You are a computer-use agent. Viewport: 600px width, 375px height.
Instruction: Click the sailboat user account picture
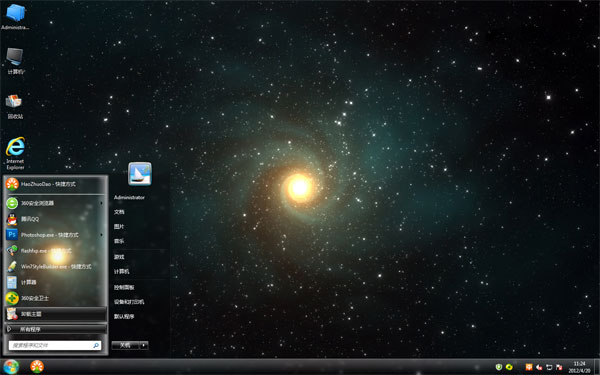pyautogui.click(x=140, y=174)
